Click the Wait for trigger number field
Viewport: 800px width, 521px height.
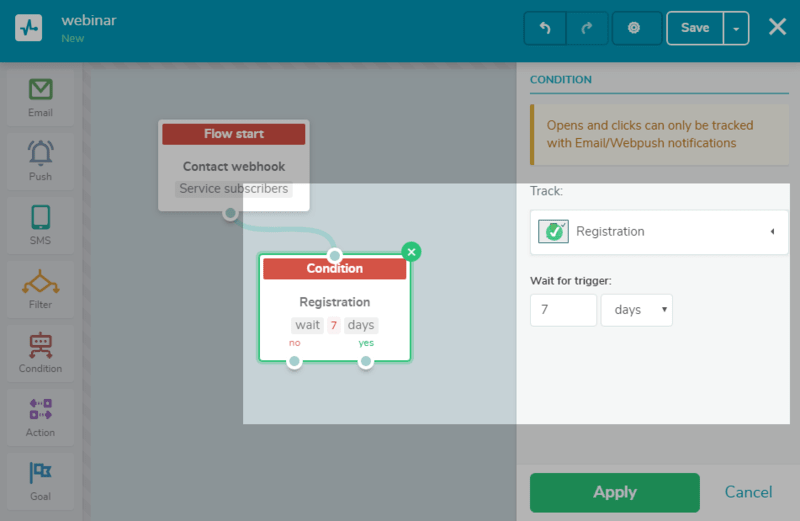click(x=563, y=310)
